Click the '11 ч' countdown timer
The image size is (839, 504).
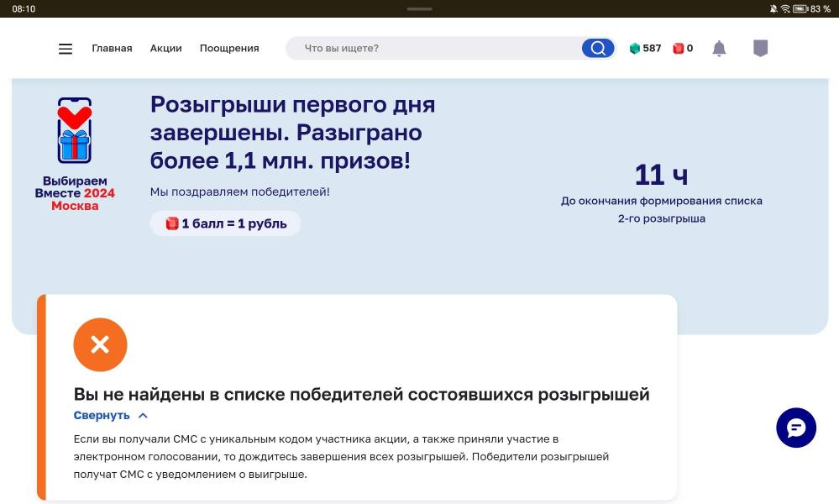(x=661, y=175)
